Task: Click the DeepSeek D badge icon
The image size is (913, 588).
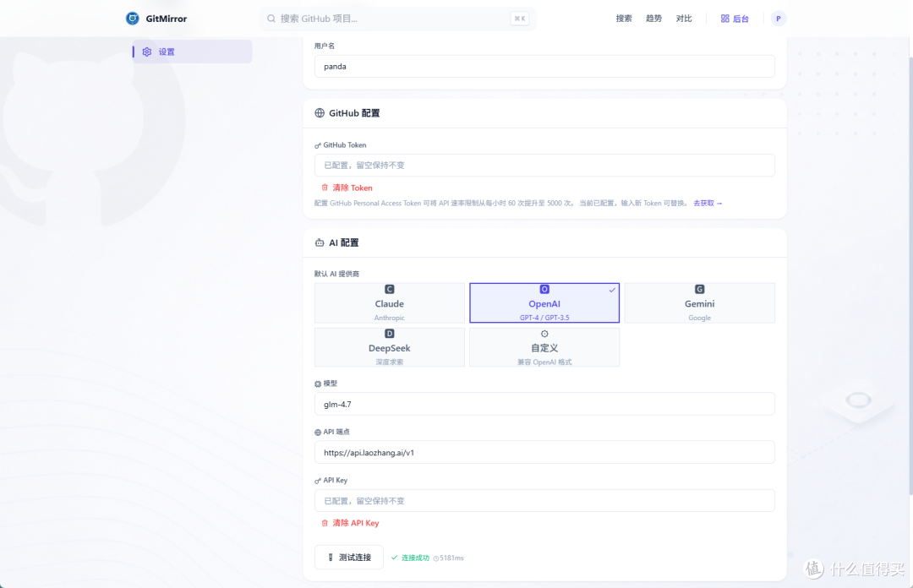Action: 390,334
